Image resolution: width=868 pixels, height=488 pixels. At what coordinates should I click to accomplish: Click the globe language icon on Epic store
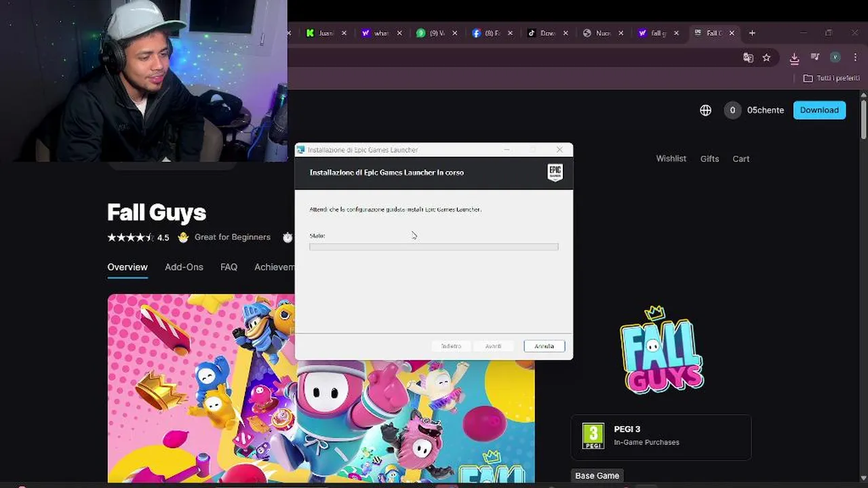706,110
